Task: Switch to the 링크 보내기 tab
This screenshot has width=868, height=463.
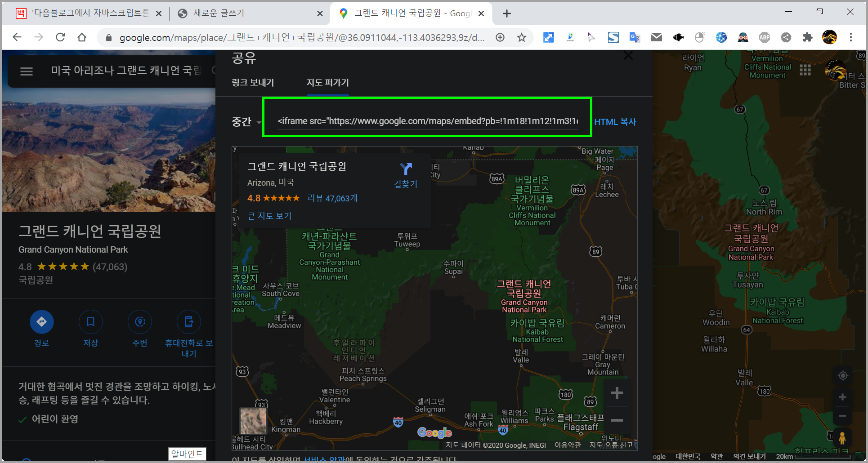Action: [253, 83]
